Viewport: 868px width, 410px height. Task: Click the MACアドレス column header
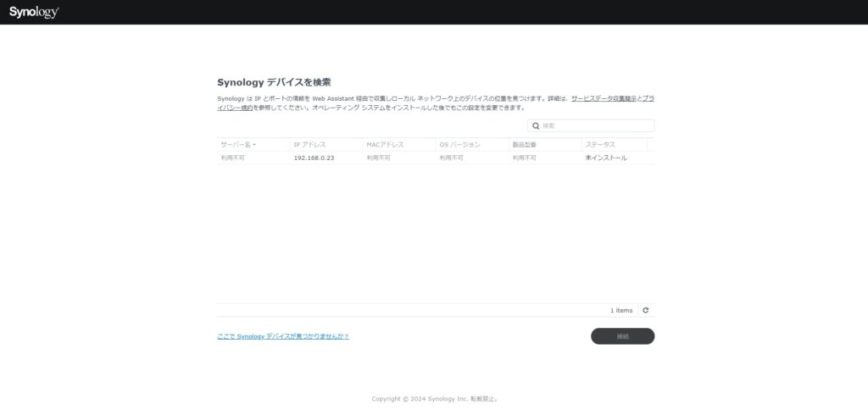[399, 144]
